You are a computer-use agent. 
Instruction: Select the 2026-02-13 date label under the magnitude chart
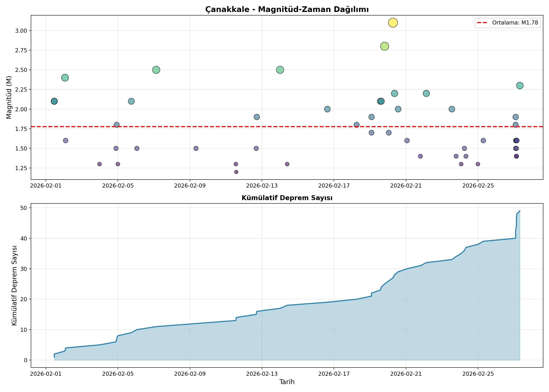pos(262,186)
